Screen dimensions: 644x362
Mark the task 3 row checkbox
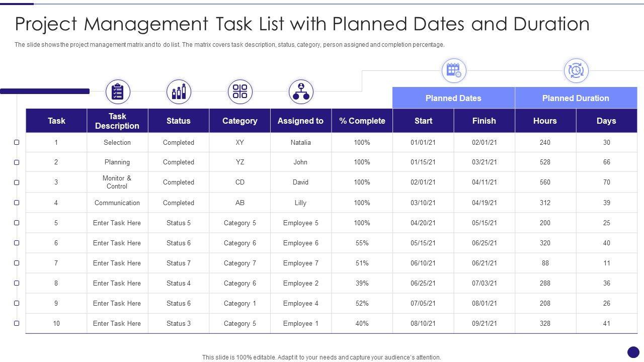(17, 183)
